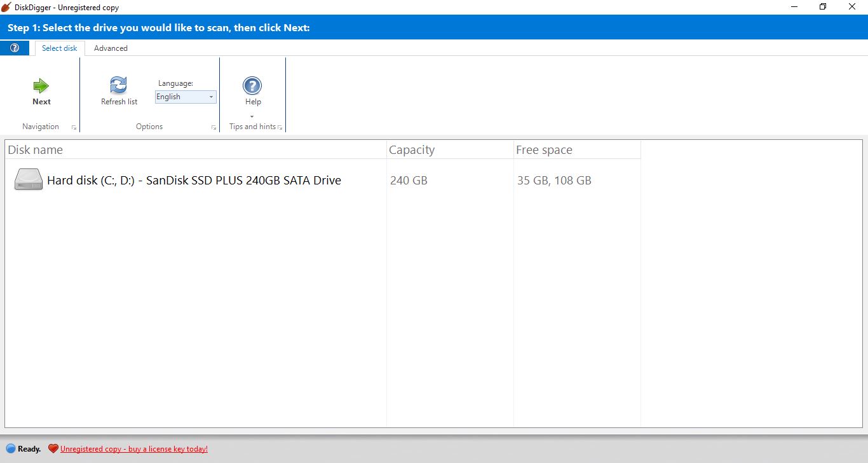Sort by the Disk name column header

[x=196, y=150]
